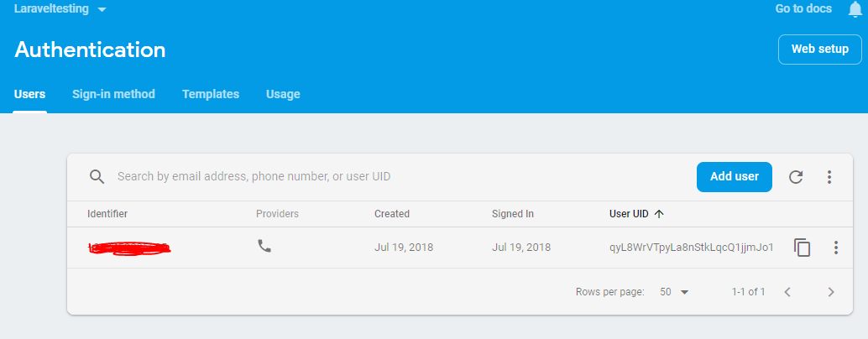Select the Usage tab
This screenshot has height=339, width=868.
[283, 94]
